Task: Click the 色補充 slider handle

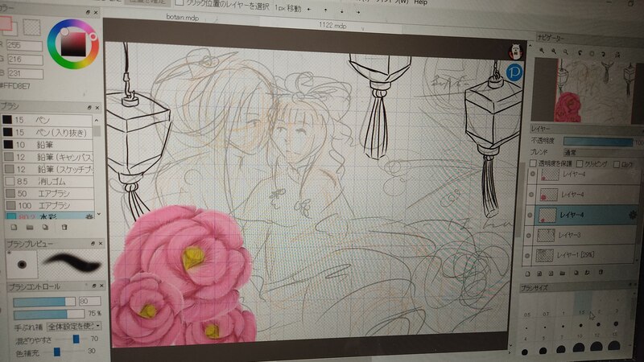Action: click(57, 352)
